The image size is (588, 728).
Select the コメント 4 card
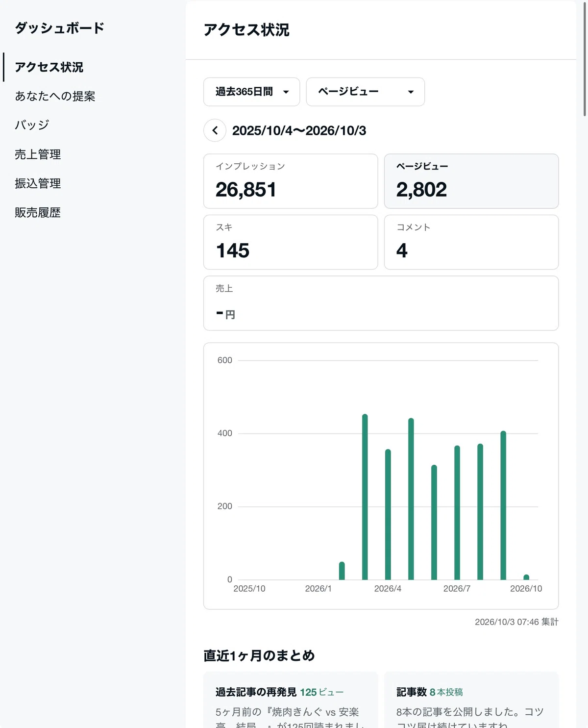(471, 242)
